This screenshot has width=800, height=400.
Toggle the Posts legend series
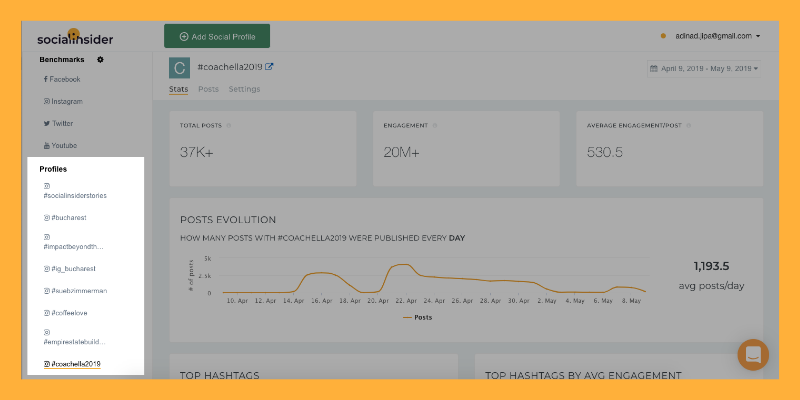click(417, 317)
